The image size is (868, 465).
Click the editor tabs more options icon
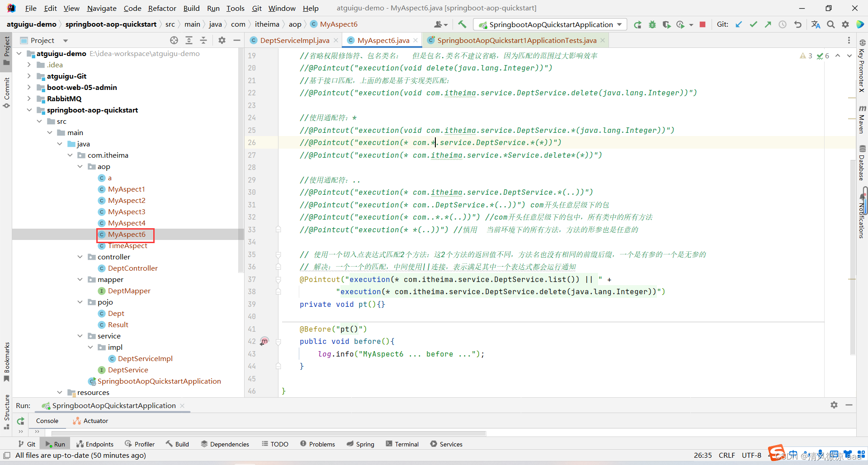pos(849,40)
